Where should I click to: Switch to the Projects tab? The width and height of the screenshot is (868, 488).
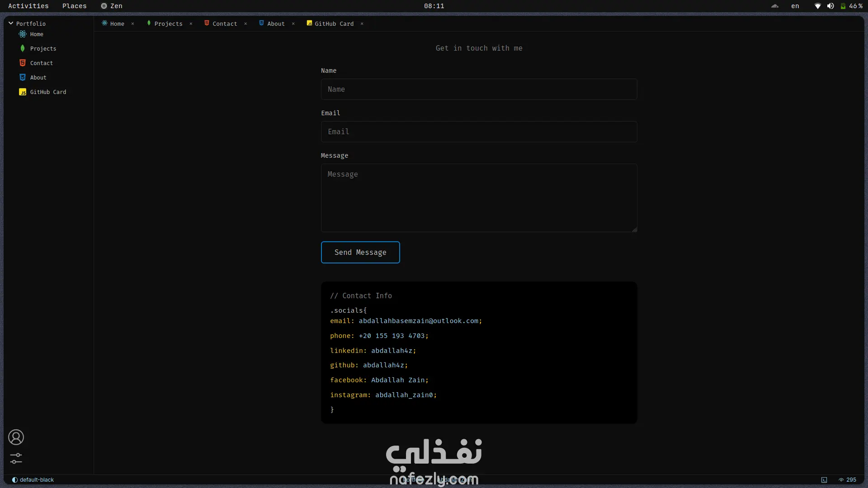[168, 23]
